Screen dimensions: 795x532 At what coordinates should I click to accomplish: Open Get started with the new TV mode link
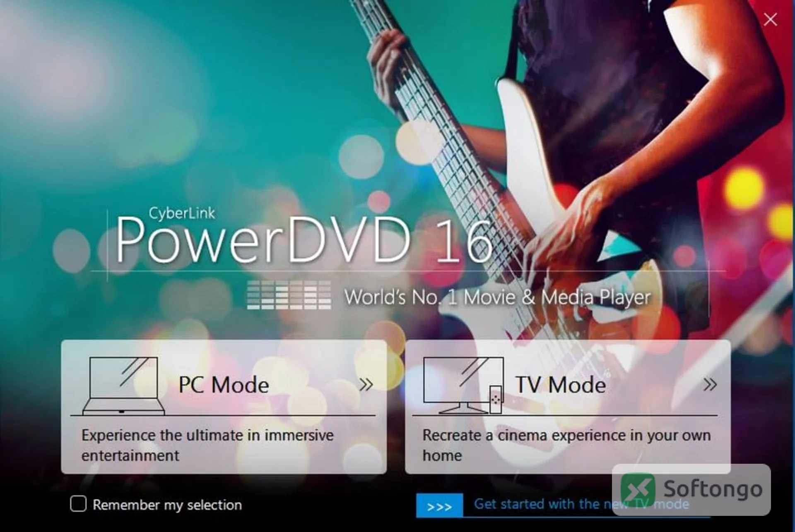pyautogui.click(x=581, y=504)
